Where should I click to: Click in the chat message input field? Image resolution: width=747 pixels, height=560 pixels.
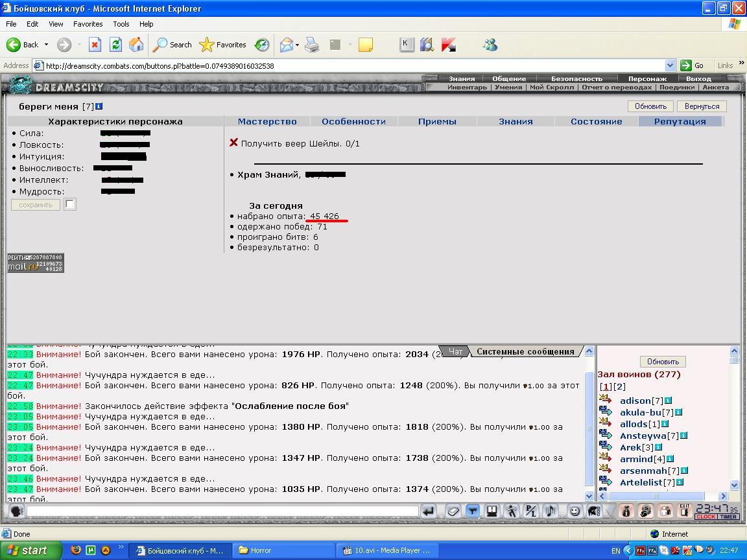(222, 511)
